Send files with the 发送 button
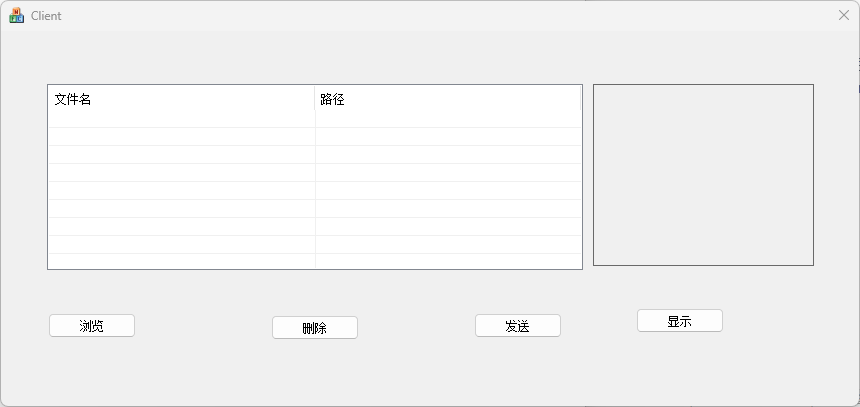Viewport: 860px width, 407px height. pos(518,326)
